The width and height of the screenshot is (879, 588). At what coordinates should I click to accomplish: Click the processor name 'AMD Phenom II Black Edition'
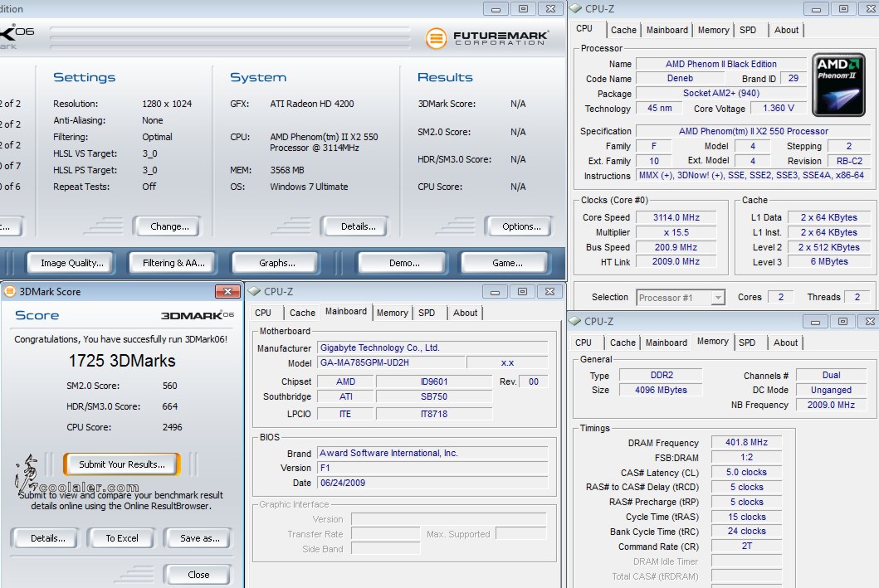tap(721, 64)
